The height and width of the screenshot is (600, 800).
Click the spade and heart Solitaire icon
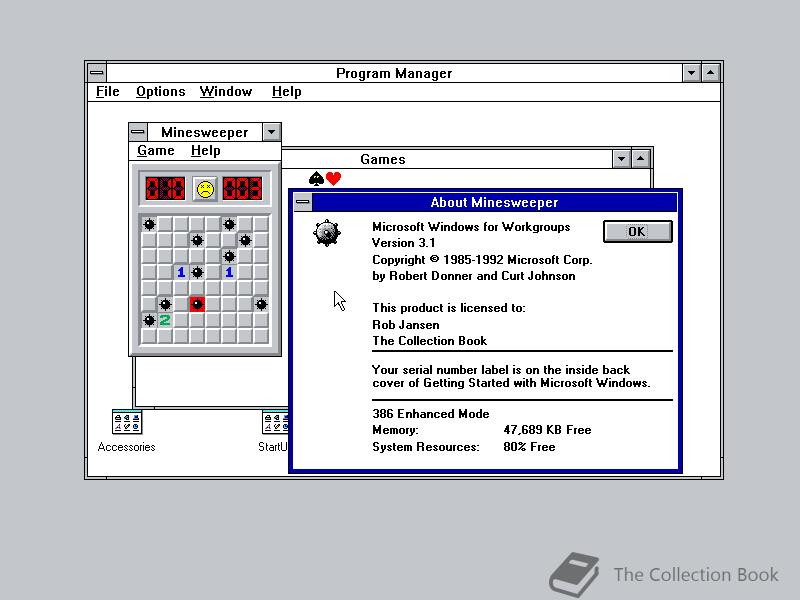point(325,179)
